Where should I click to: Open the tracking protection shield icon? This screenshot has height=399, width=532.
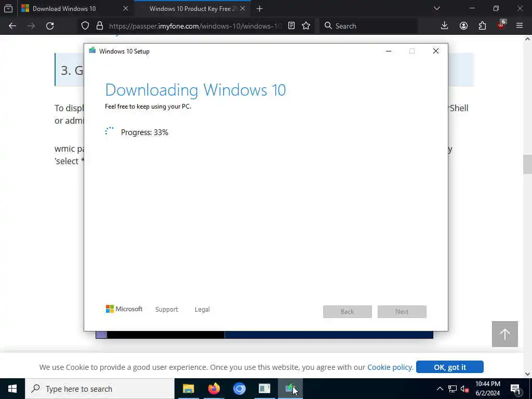(85, 26)
